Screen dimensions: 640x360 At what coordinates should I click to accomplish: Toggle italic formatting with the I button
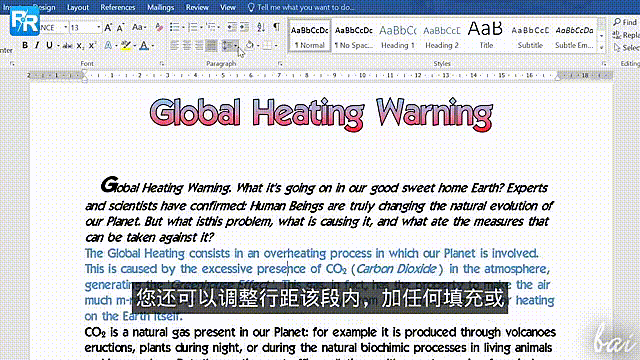37,45
